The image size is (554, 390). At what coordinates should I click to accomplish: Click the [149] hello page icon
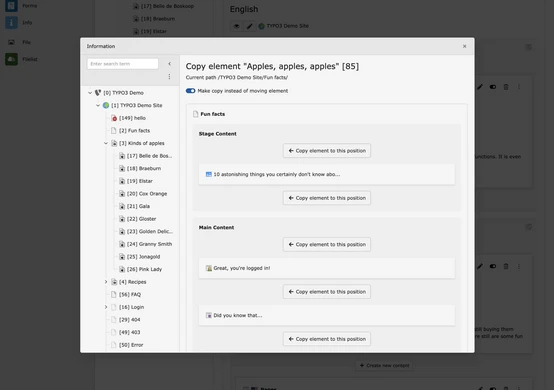(x=114, y=118)
